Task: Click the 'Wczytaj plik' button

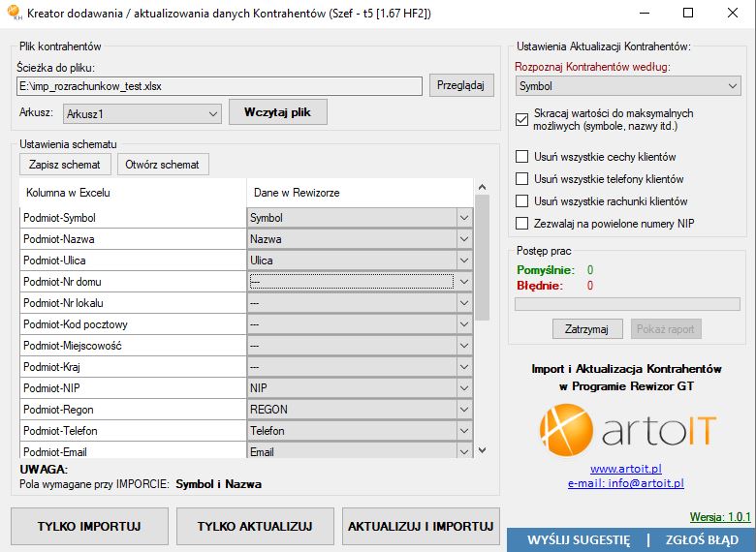Action: 277,112
